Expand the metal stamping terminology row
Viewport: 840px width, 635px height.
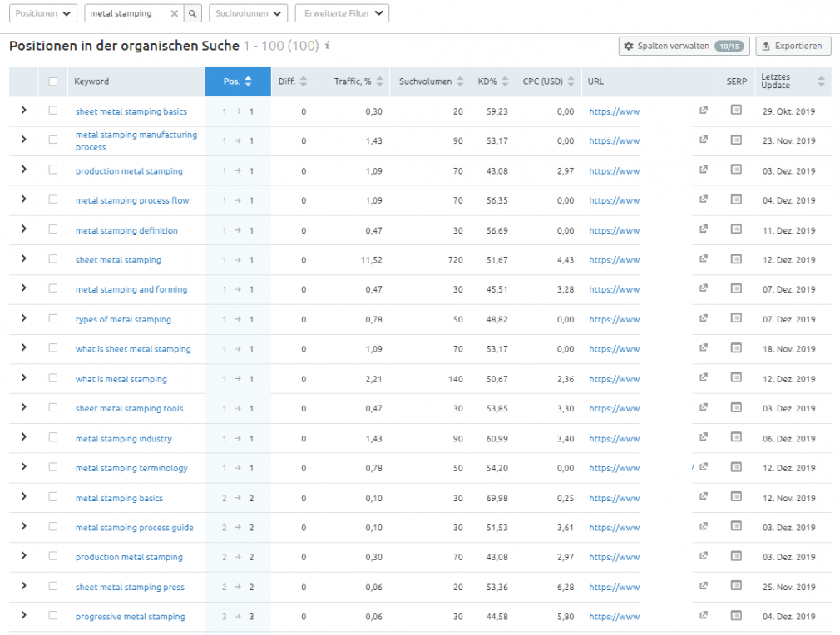coord(23,466)
